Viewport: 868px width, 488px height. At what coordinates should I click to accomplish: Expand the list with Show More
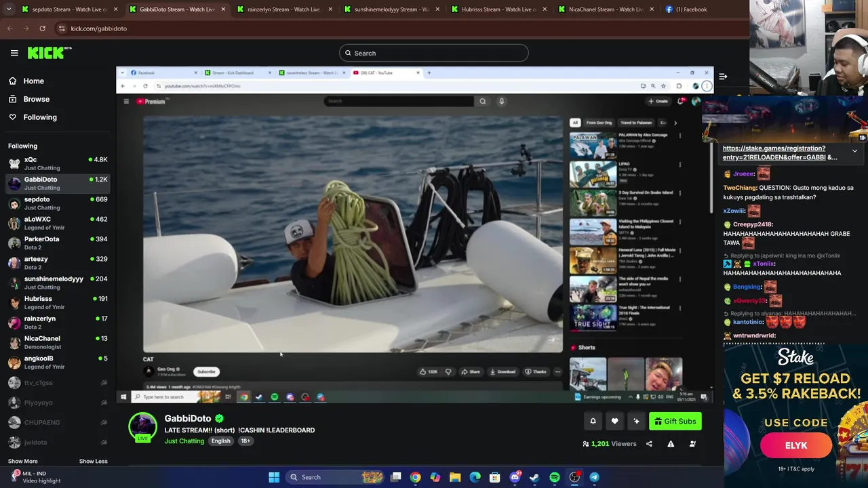point(22,461)
